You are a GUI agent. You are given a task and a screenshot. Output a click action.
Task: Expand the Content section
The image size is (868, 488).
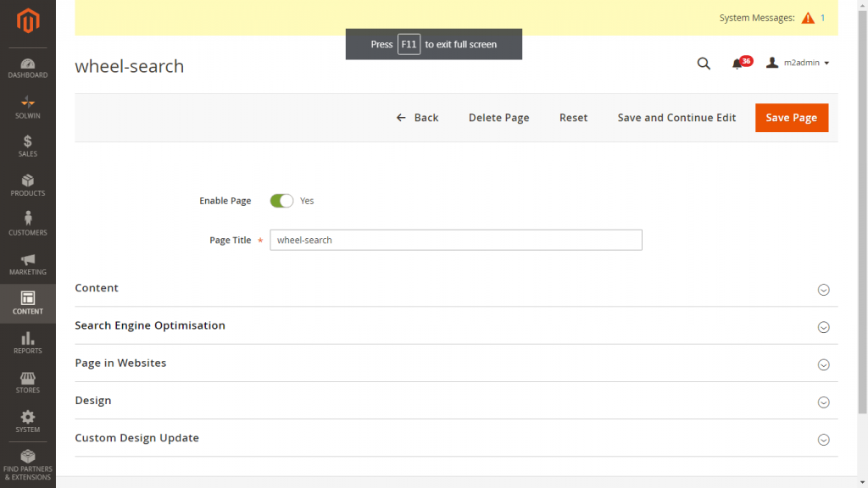click(x=822, y=290)
